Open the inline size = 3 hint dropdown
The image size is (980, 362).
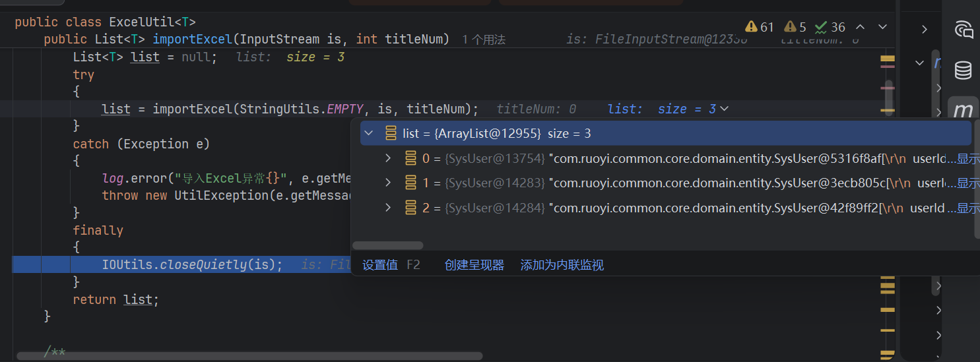pos(724,109)
